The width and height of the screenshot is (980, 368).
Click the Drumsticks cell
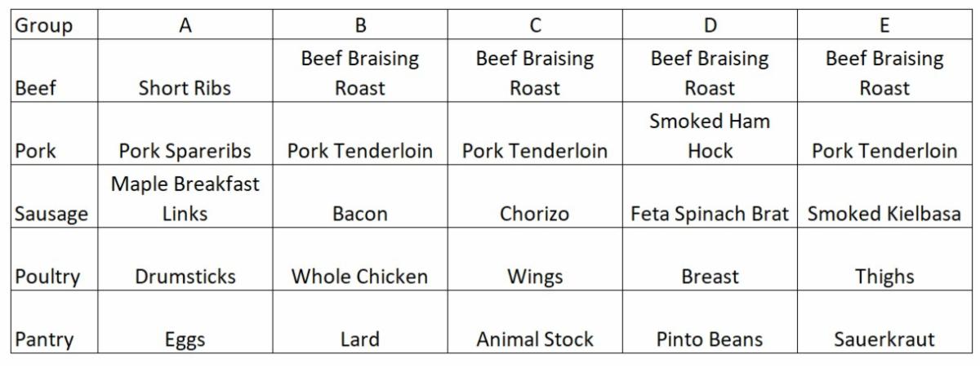click(185, 277)
